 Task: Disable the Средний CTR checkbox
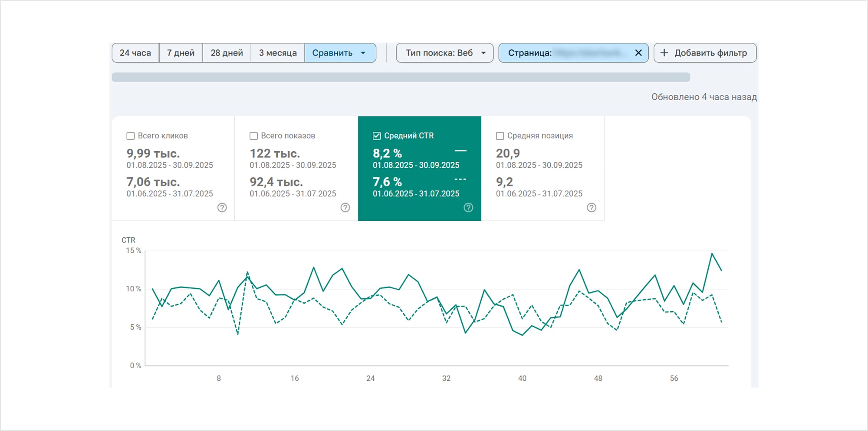tap(377, 136)
